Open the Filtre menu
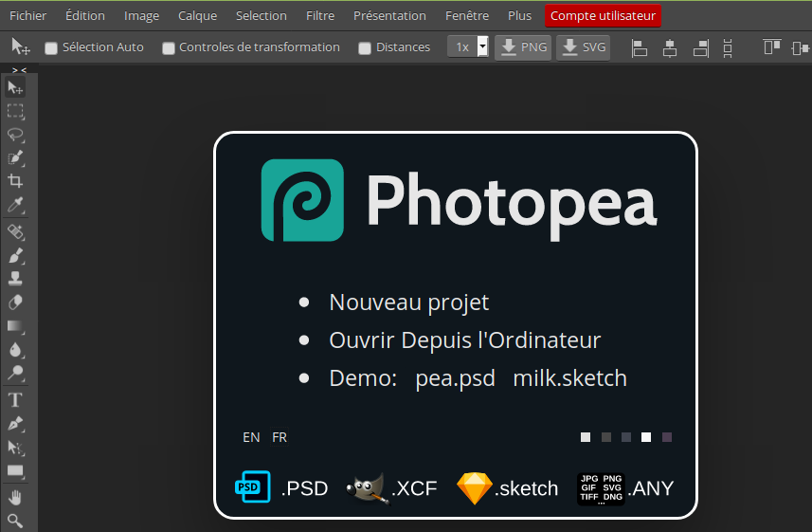The image size is (812, 532). pyautogui.click(x=320, y=15)
